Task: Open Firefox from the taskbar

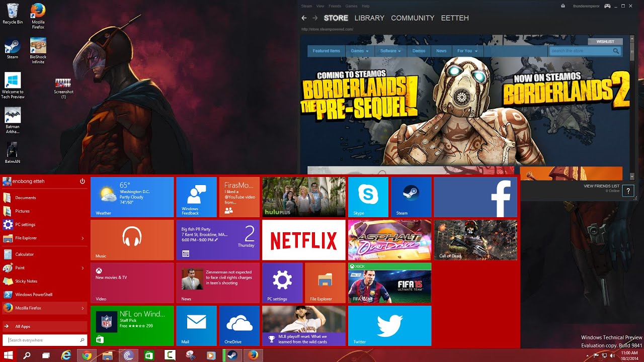Action: pos(253,355)
